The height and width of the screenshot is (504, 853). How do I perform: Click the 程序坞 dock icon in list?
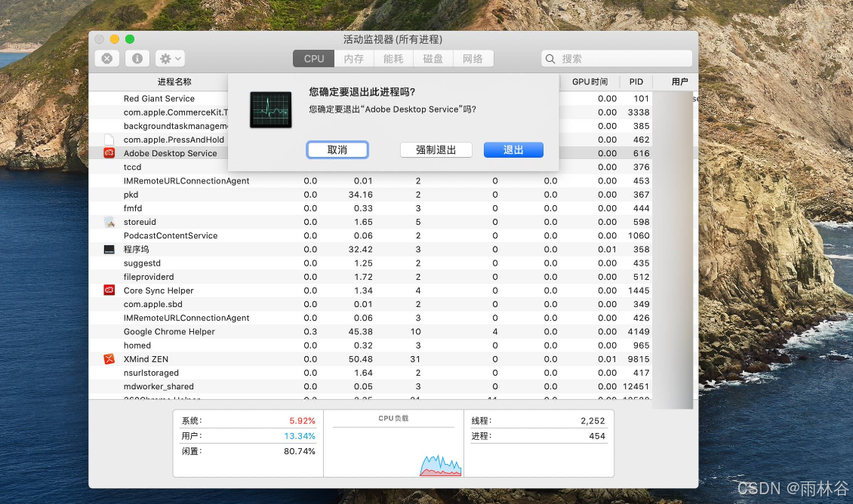[x=109, y=249]
